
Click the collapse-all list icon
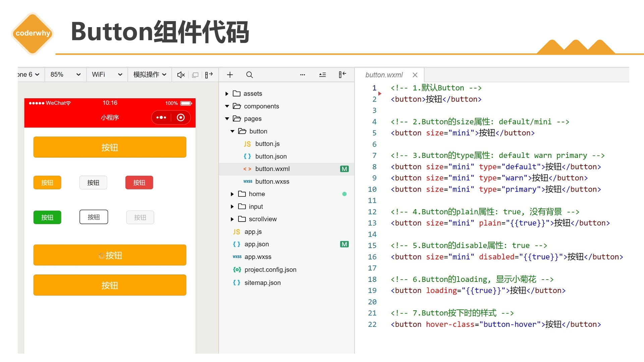pos(322,75)
